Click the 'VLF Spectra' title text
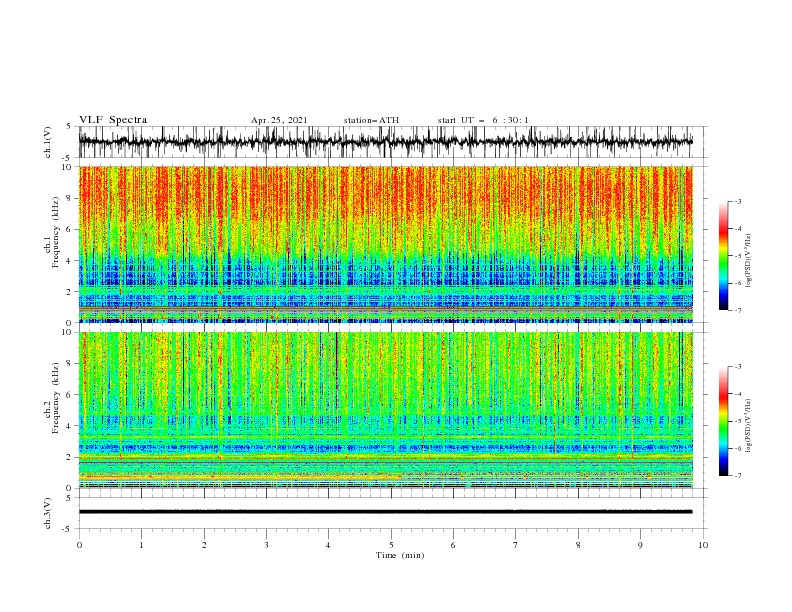Screen dimensions: 792x612 113,120
